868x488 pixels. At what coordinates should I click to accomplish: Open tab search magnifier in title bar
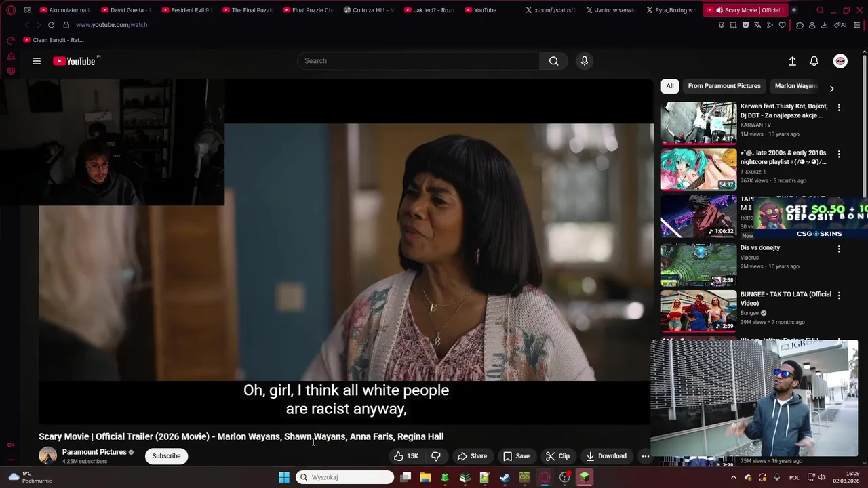pos(820,10)
